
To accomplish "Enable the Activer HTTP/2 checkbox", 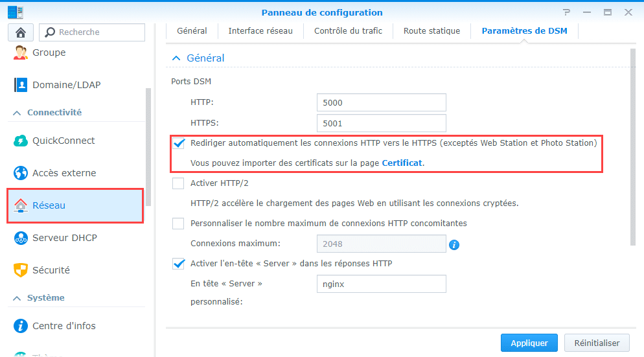I will click(179, 183).
